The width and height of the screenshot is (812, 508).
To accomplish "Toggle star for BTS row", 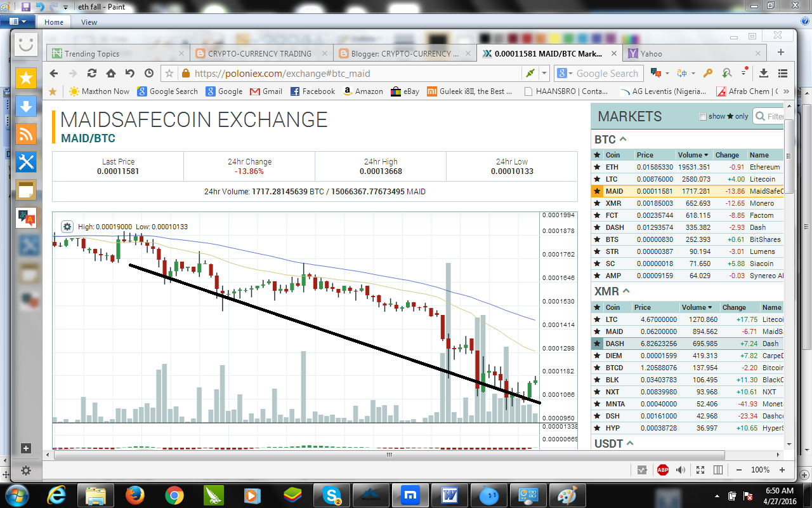I will pos(597,239).
